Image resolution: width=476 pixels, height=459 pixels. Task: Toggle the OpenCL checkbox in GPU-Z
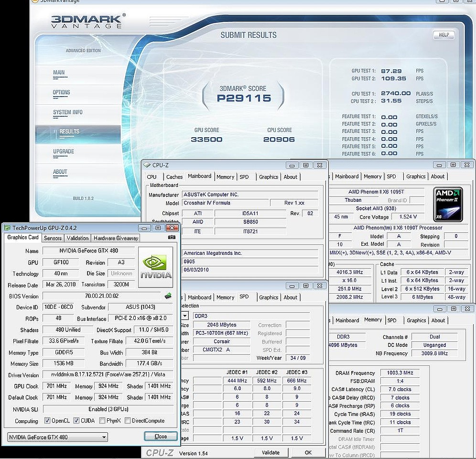[47, 421]
